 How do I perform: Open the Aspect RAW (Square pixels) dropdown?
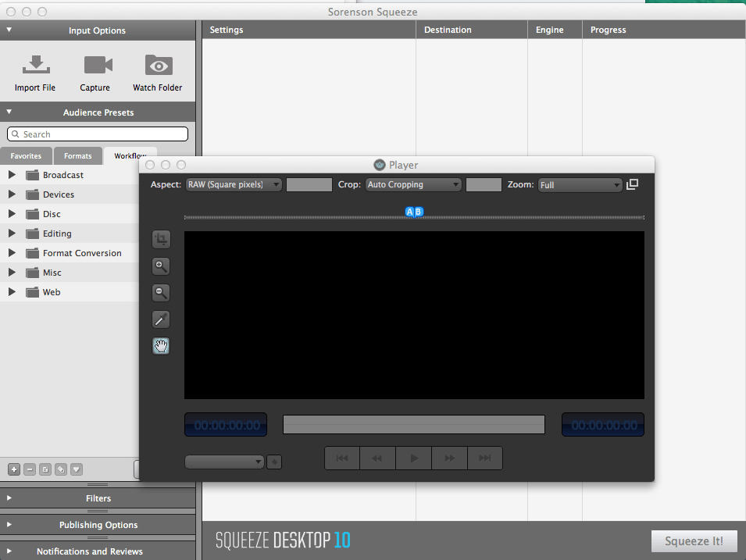tap(234, 184)
